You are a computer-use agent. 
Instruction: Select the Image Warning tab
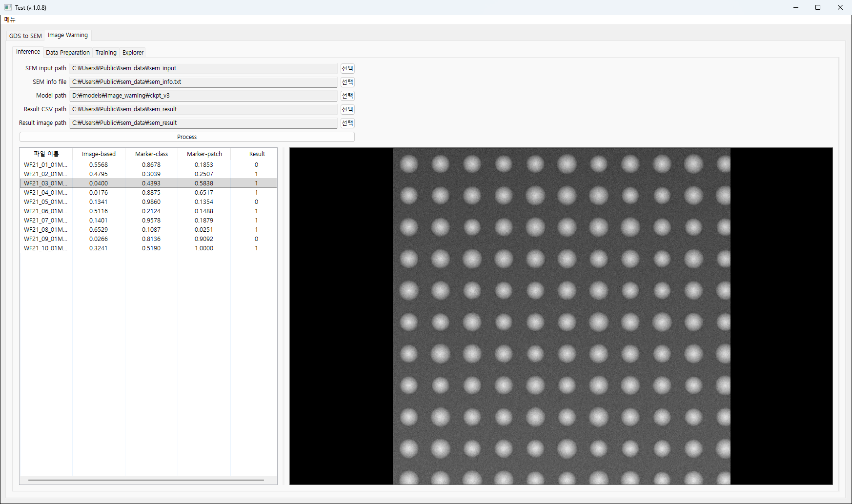click(x=68, y=35)
